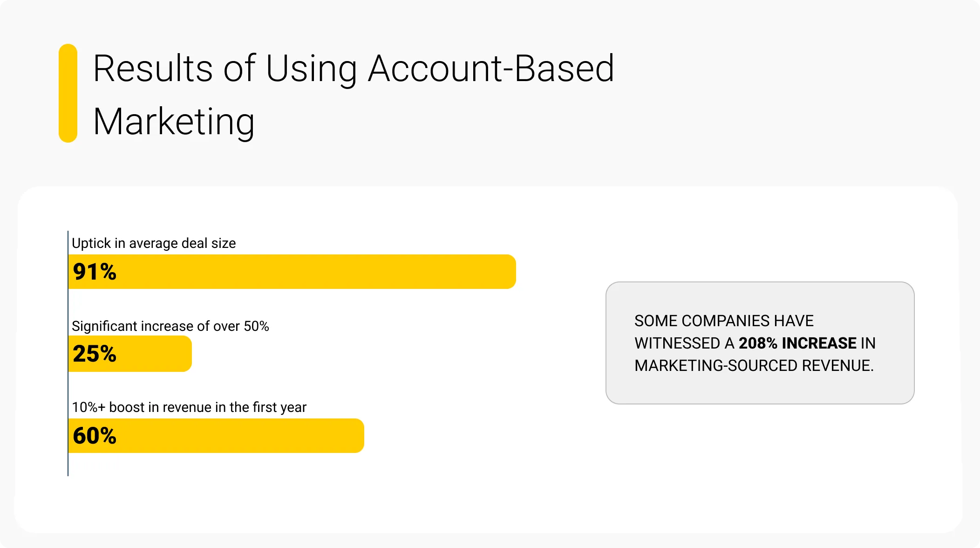Viewport: 980px width, 548px height.
Task: Select the 'Significant increase of over 50%' label
Action: tap(170, 326)
